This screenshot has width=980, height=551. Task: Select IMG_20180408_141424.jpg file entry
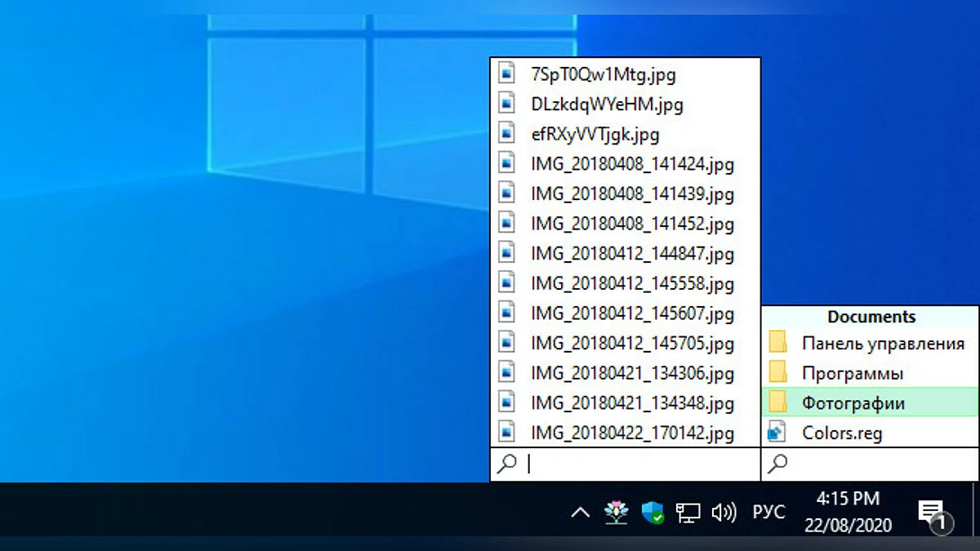click(632, 164)
